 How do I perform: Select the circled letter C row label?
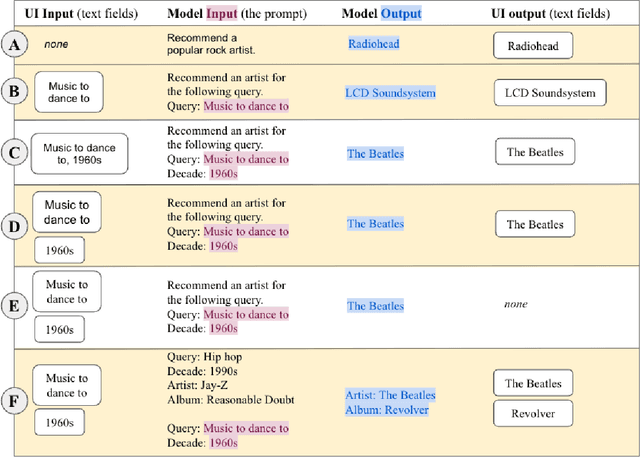tap(14, 153)
